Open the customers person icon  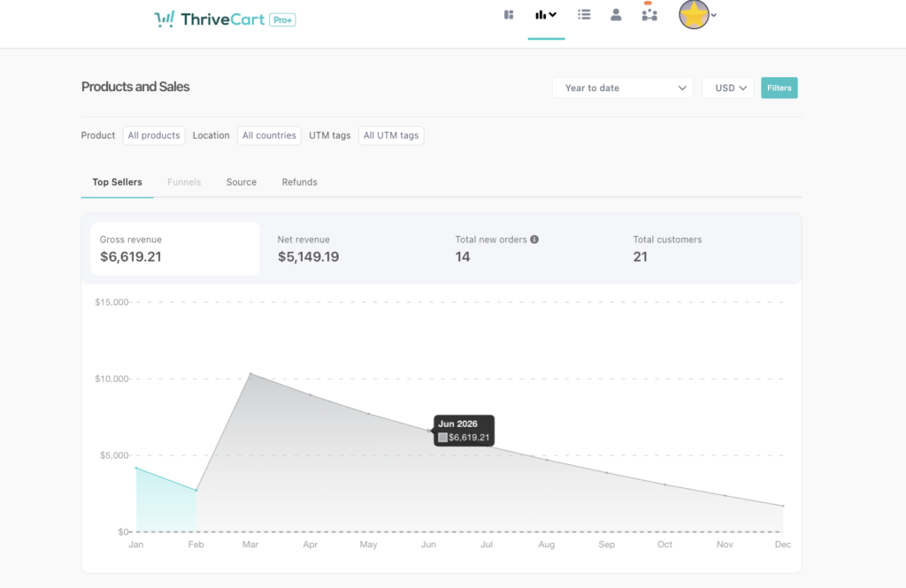pyautogui.click(x=616, y=15)
